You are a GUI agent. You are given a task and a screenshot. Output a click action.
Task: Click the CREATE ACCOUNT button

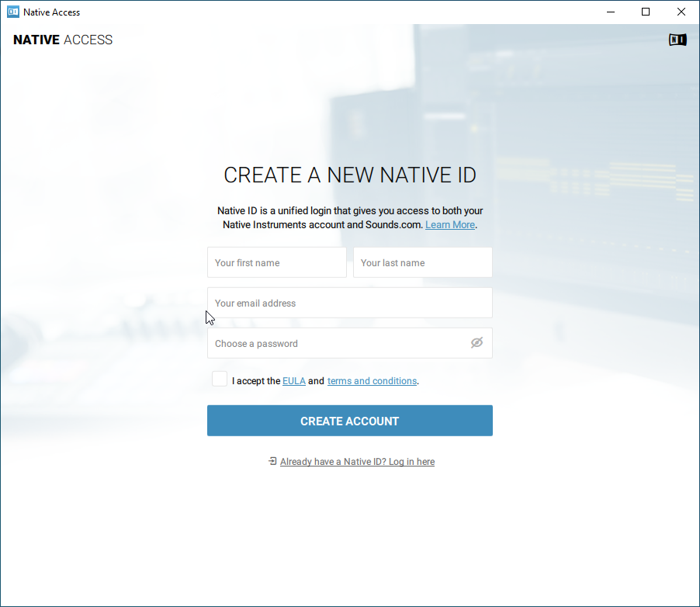pos(349,420)
